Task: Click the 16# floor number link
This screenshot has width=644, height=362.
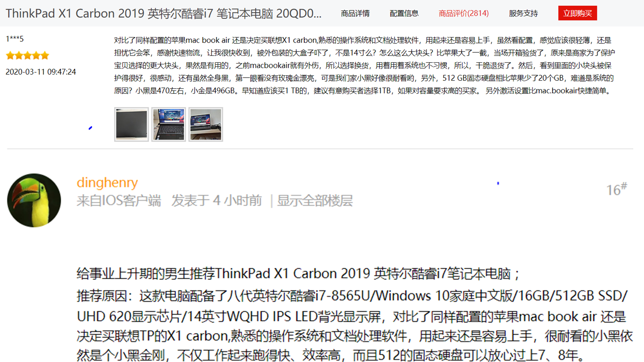Action: tap(617, 189)
